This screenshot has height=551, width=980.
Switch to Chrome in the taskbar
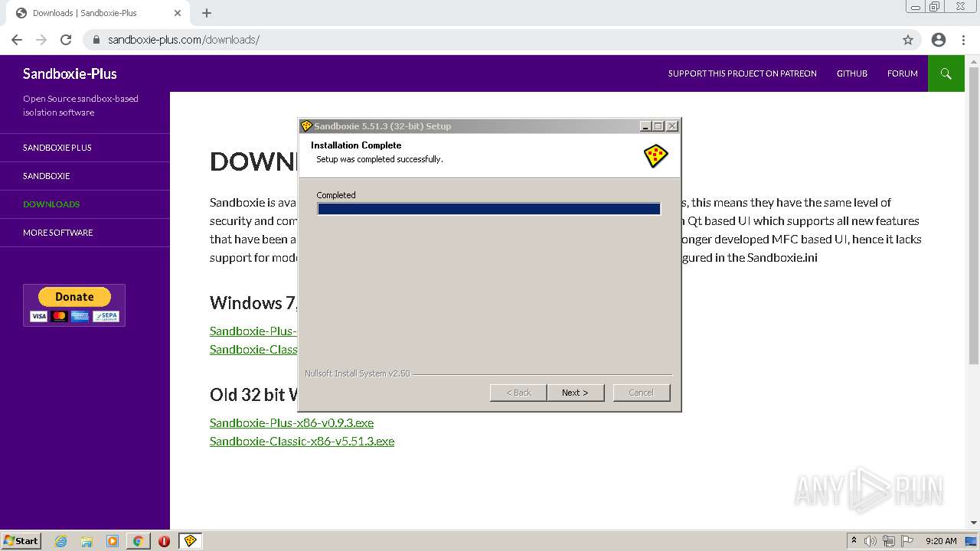pyautogui.click(x=138, y=541)
